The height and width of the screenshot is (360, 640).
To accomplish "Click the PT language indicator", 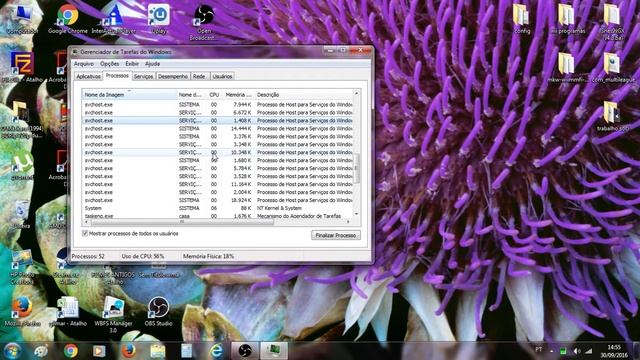I will pos(538,350).
